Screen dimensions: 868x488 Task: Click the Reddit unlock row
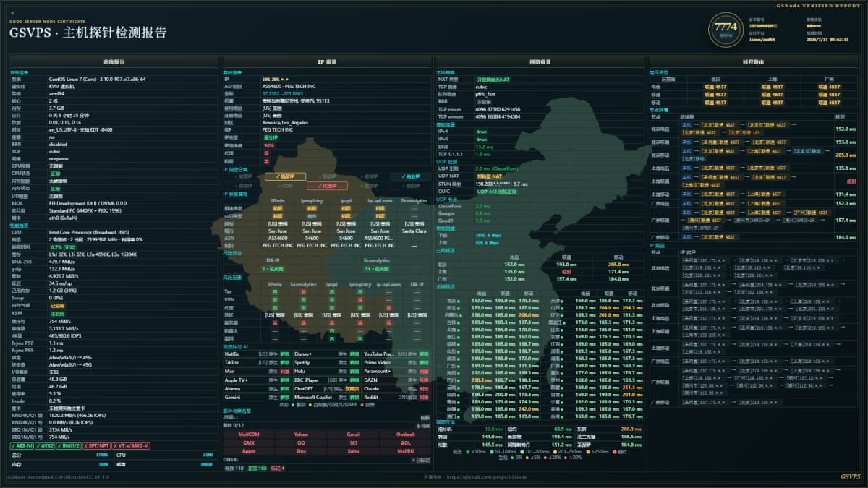396,397
